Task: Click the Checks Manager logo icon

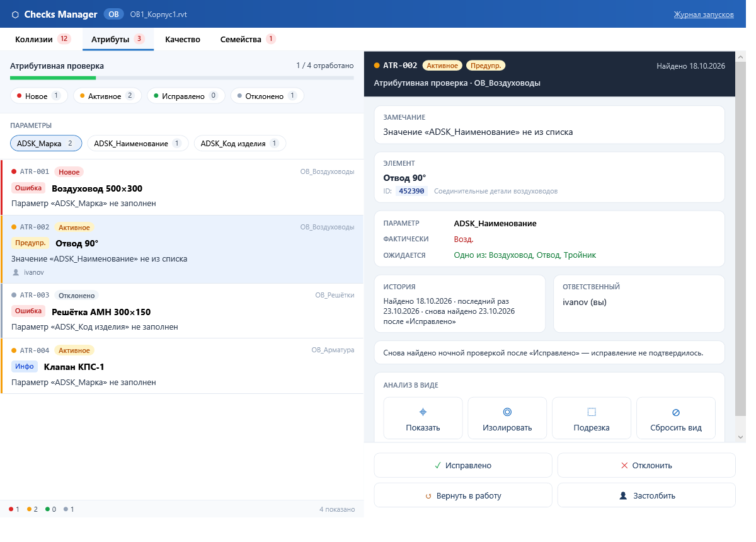Action: (x=15, y=14)
